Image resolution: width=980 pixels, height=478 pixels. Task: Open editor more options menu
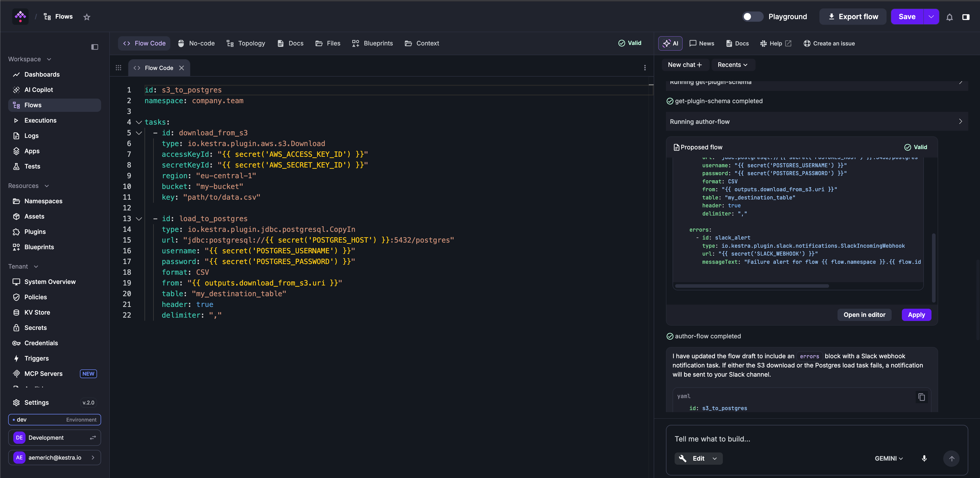pyautogui.click(x=645, y=68)
